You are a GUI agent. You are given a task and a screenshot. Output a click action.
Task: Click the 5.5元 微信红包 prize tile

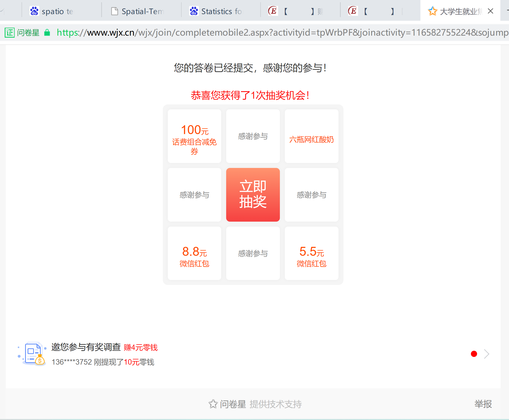point(311,253)
